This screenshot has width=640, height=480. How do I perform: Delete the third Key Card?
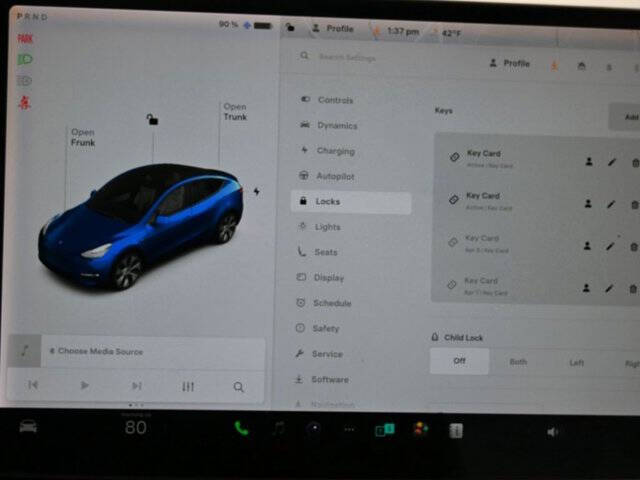633,247
